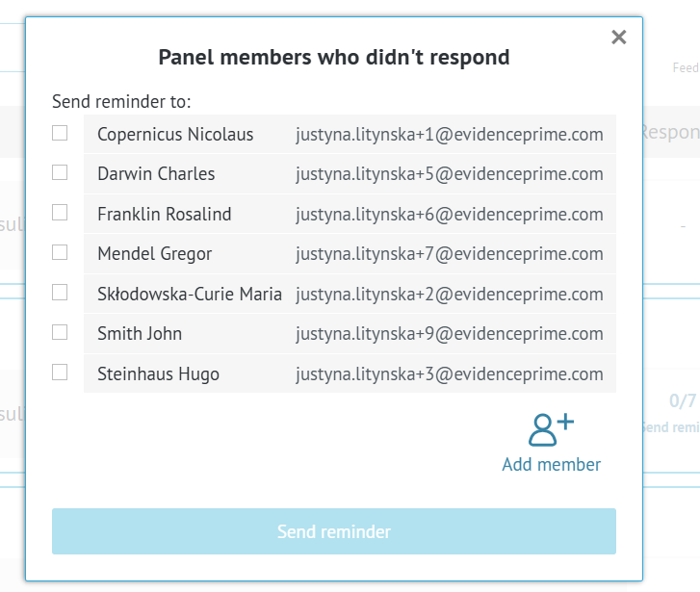Viewport: 700px width, 592px height.
Task: Click the Add member text label
Action: click(x=551, y=465)
